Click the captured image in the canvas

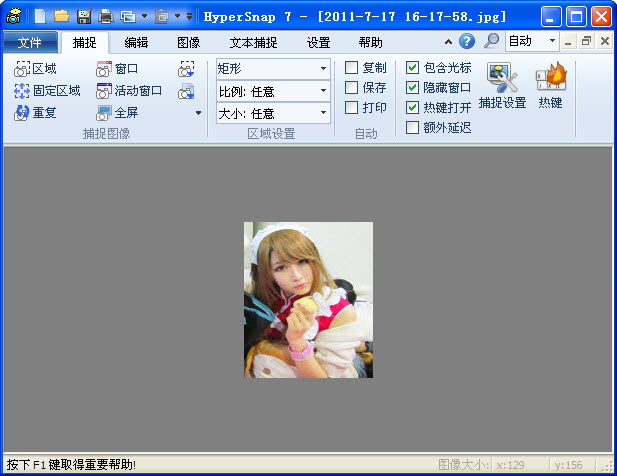tap(308, 300)
